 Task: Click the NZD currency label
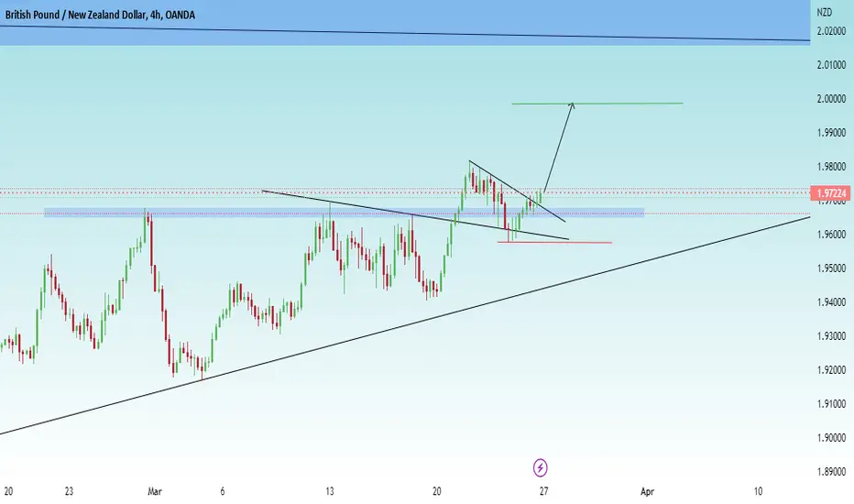pos(824,12)
